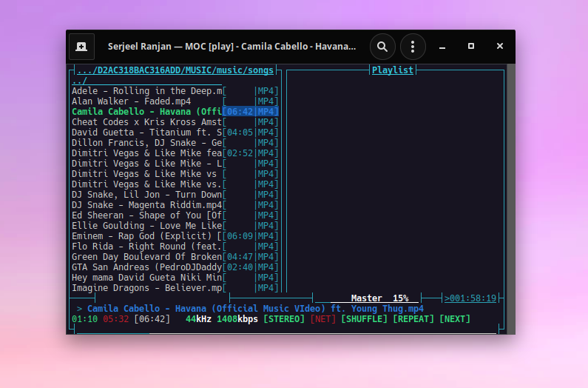Select Hey mama David Gueta track

[x=175, y=277]
